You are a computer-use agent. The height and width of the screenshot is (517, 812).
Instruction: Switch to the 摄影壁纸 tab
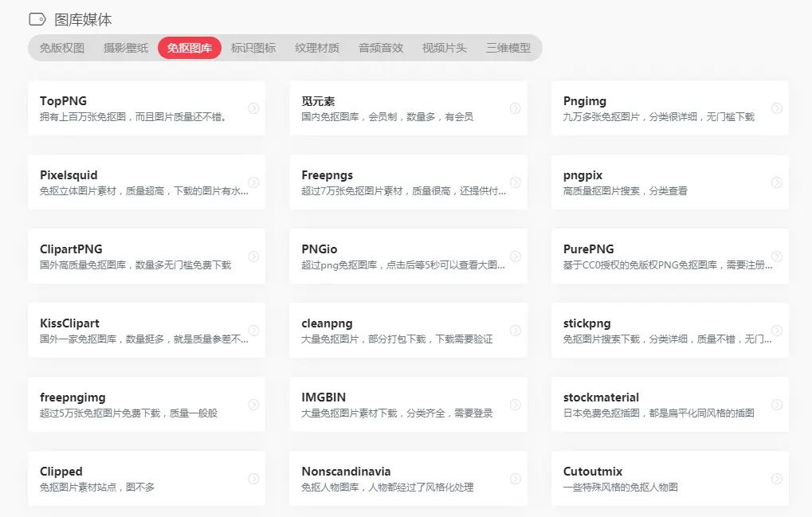125,49
